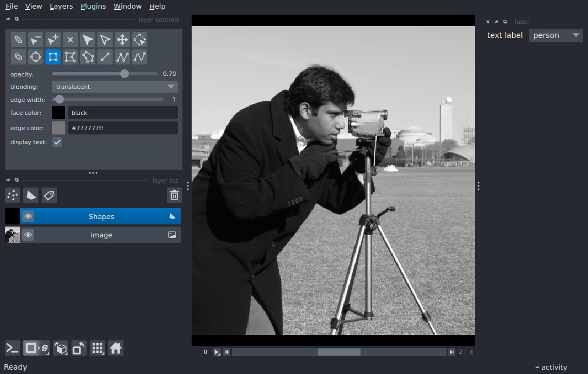The image size is (588, 374).
Task: Open the Plugins menu
Action: click(x=93, y=7)
